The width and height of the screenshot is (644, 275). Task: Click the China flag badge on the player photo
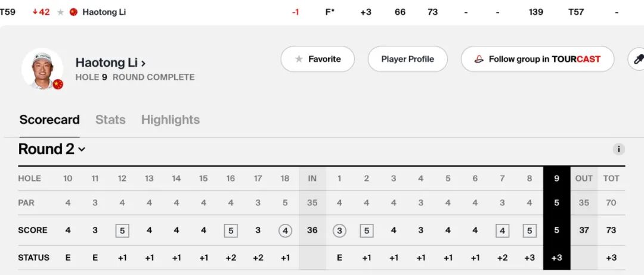tap(58, 85)
